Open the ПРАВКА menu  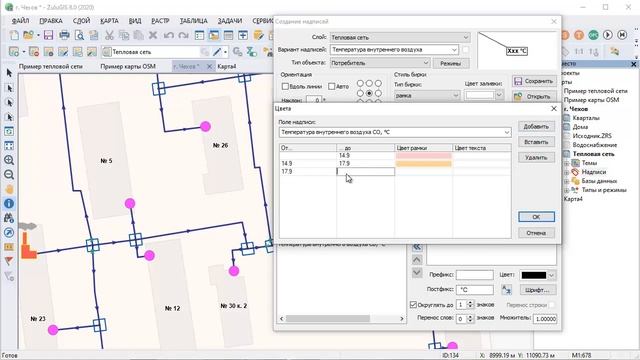point(51,21)
